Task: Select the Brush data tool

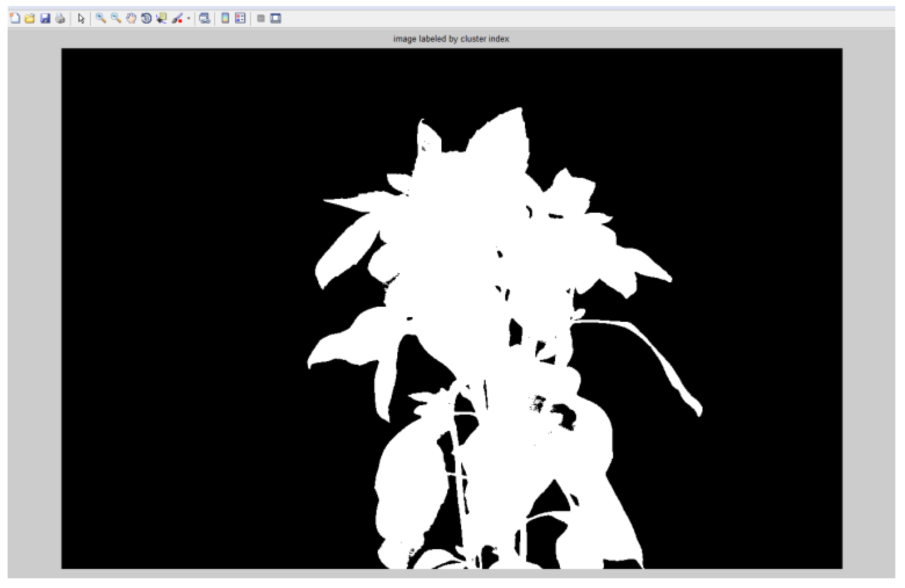Action: 177,18
